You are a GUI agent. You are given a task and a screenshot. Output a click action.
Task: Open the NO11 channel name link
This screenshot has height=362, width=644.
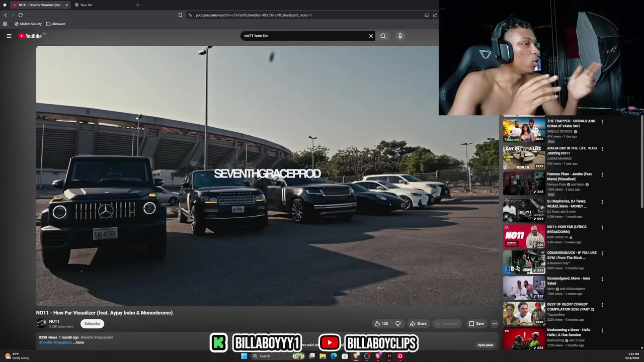coord(54,321)
